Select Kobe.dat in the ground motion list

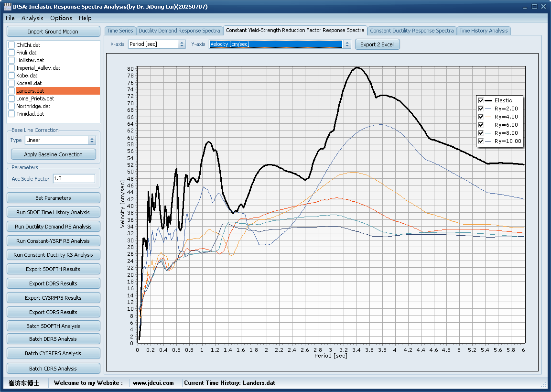pyautogui.click(x=27, y=76)
